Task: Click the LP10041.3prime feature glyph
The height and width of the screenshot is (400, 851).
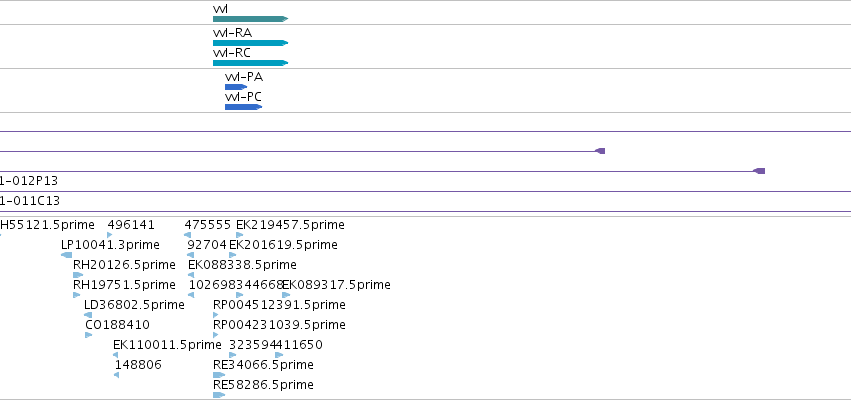Action: (x=67, y=255)
